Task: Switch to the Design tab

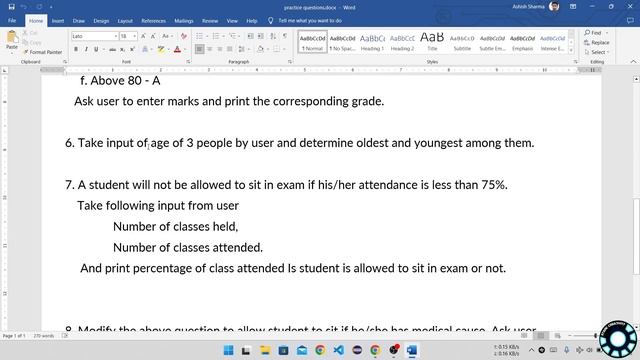Action: coord(101,20)
